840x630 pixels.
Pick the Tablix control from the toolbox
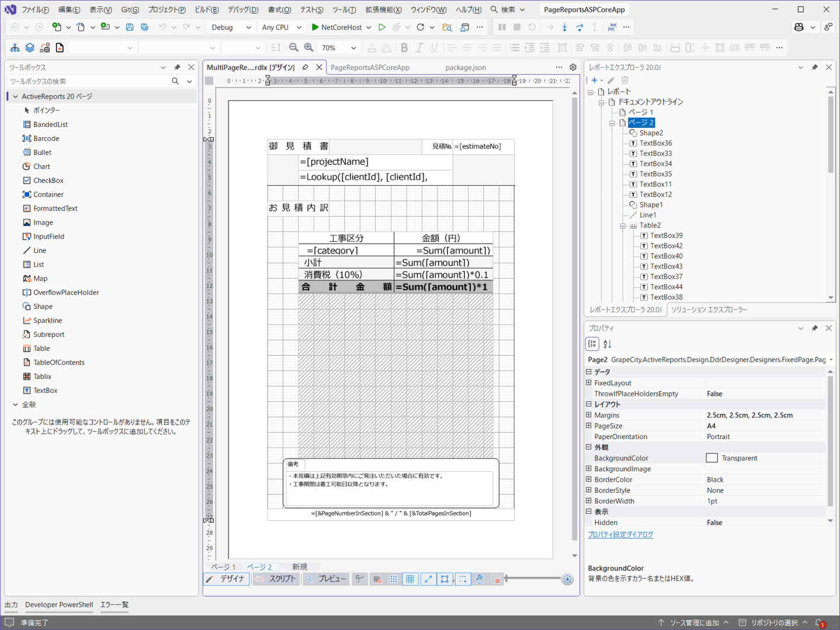42,377
